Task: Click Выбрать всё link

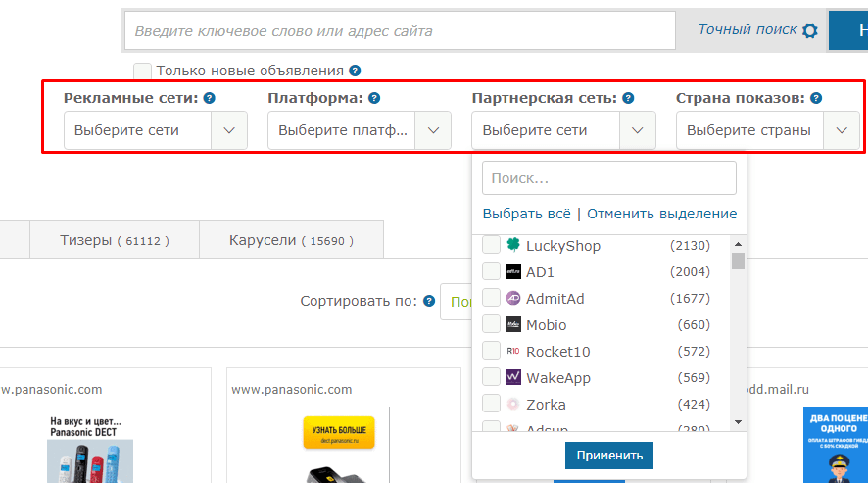Action: (526, 214)
